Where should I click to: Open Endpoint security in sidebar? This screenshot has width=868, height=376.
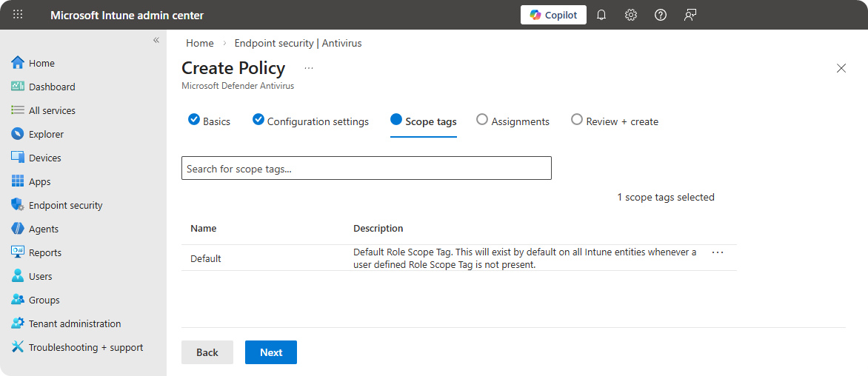click(x=65, y=205)
